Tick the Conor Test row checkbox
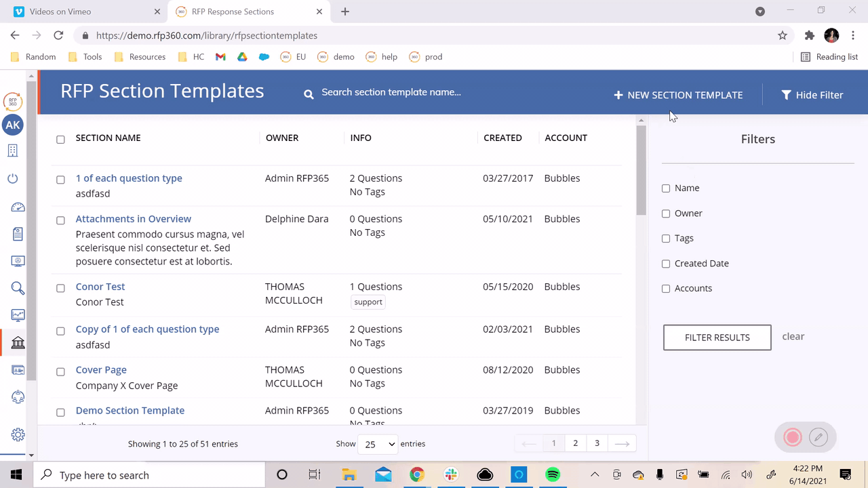 tap(60, 288)
